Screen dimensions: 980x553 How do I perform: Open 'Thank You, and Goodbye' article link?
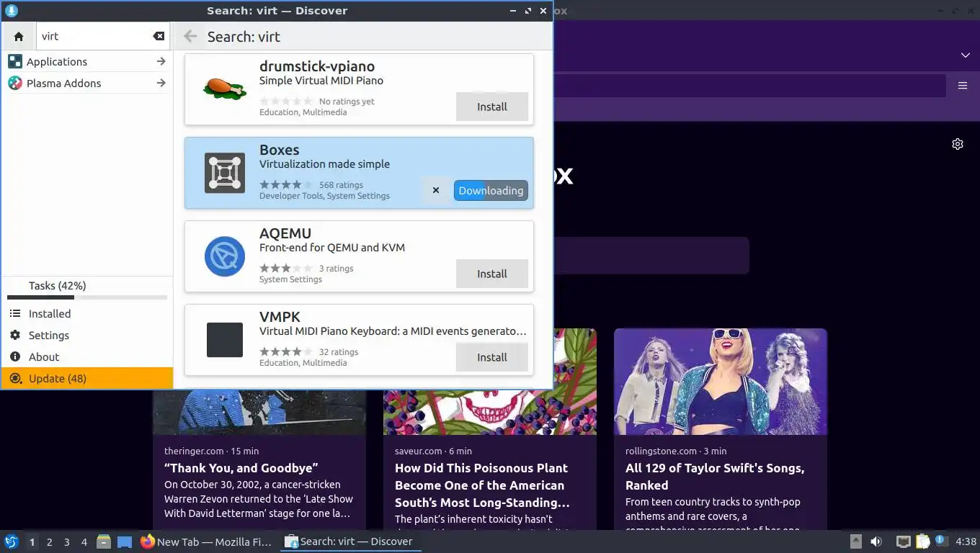pyautogui.click(x=241, y=468)
